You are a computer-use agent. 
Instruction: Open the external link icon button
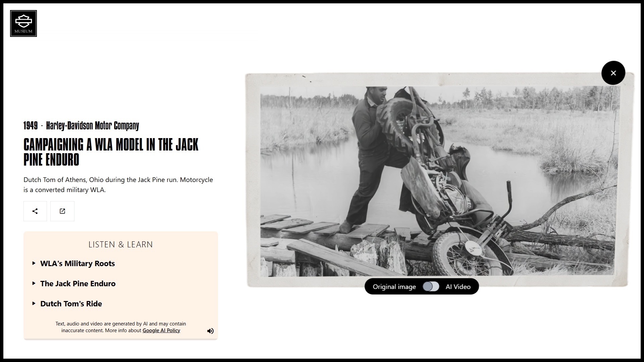pos(62,211)
